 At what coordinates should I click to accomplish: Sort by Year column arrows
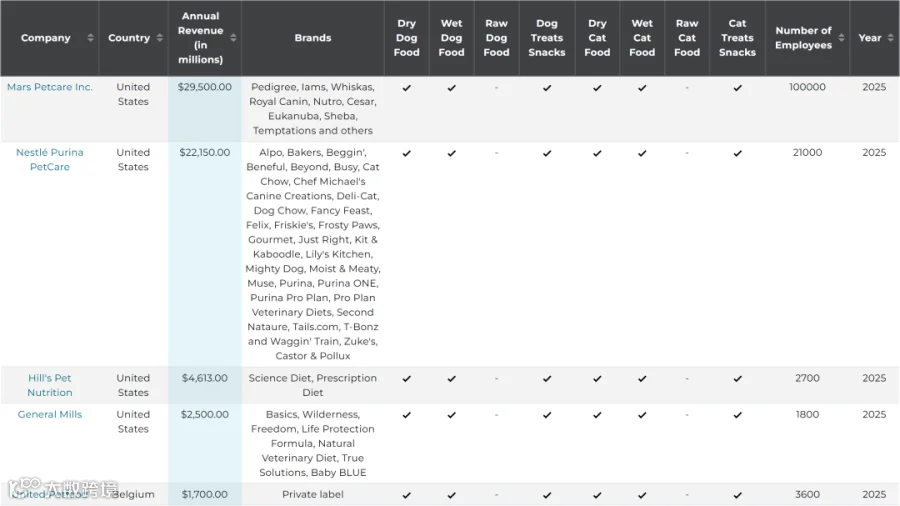click(x=890, y=38)
